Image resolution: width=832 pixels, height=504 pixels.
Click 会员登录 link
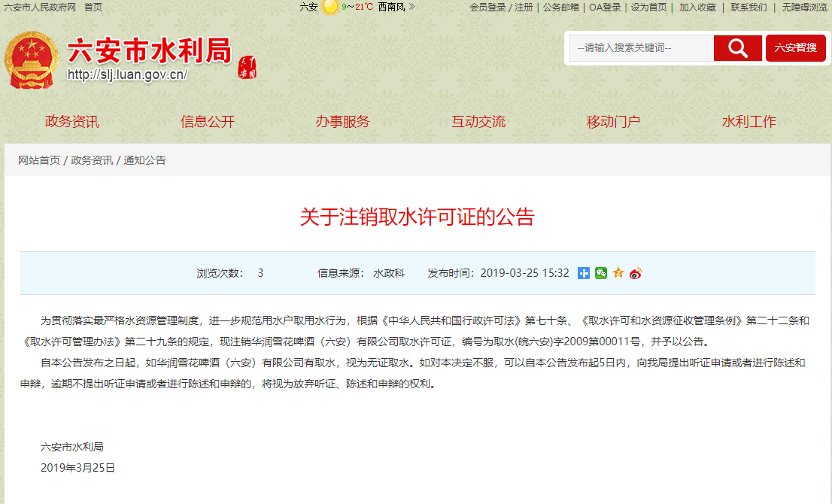point(487,8)
